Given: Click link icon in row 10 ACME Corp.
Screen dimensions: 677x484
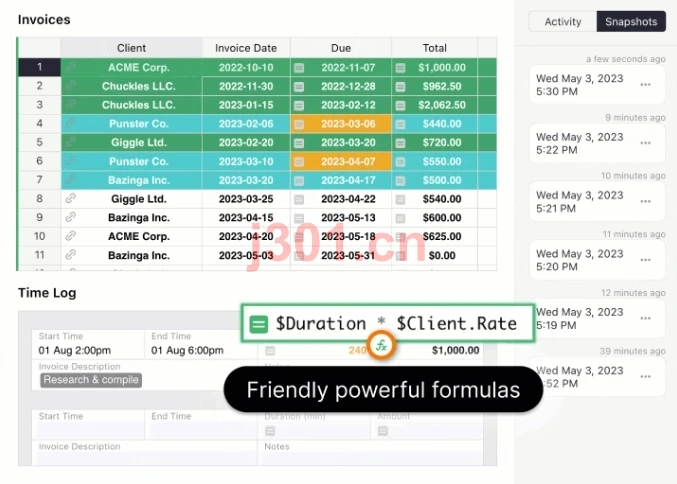Looking at the screenshot, I should pyautogui.click(x=70, y=236).
